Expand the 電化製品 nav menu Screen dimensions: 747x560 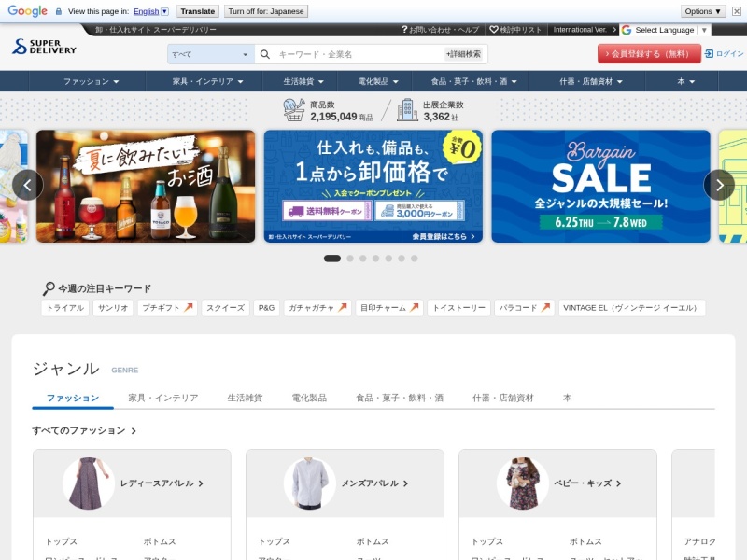[378, 81]
